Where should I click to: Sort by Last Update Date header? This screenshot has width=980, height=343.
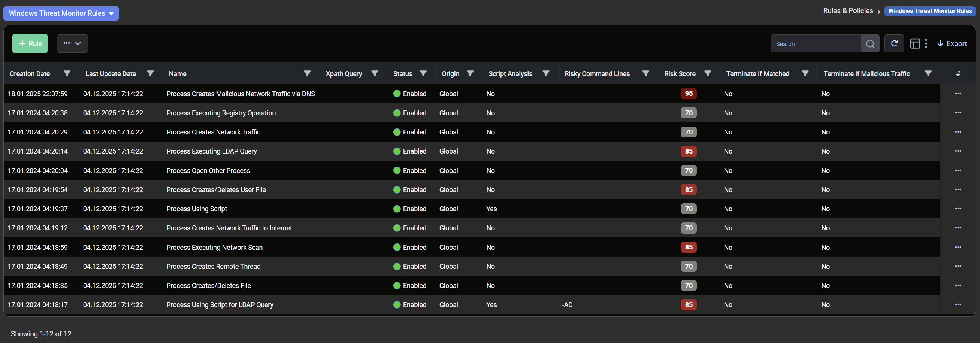tap(111, 73)
